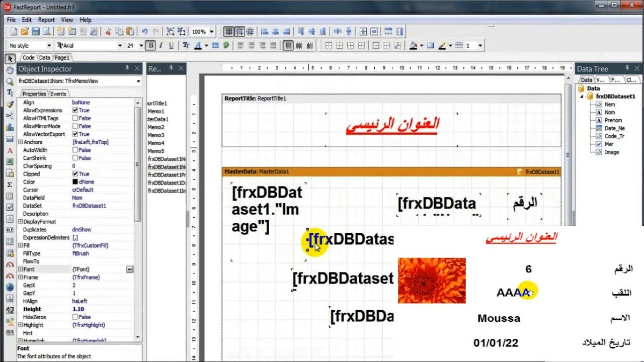The image size is (644, 362).
Task: Open the zoom 100% dropdown
Action: [x=211, y=32]
